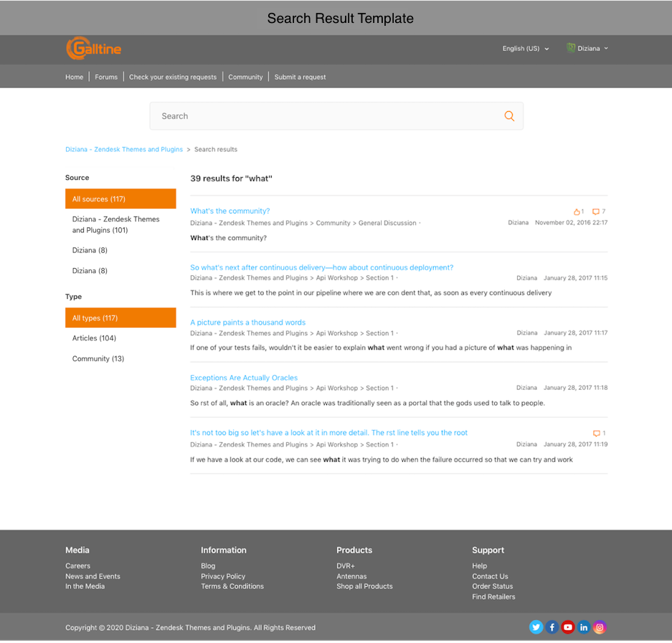Click the comment icon on "What's the community?"

[x=596, y=211]
